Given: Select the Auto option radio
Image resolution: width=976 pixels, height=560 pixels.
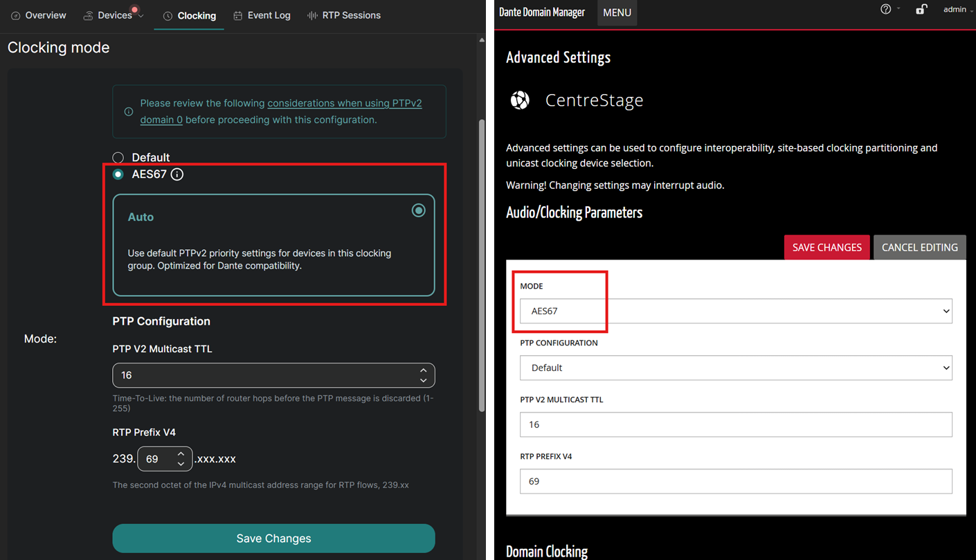Looking at the screenshot, I should [419, 210].
